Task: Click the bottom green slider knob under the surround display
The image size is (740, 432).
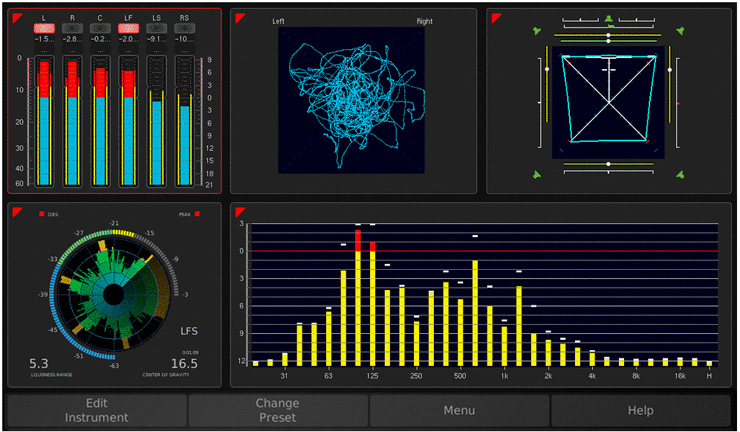Action: (x=608, y=164)
